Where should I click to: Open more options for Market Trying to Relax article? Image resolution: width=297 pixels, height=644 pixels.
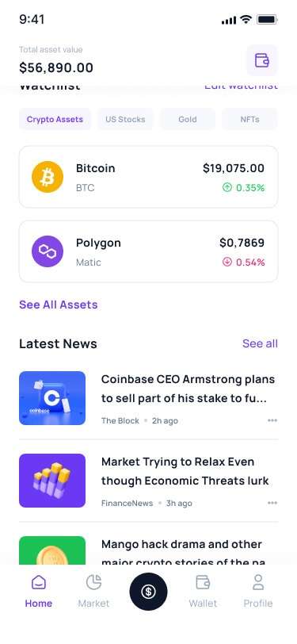tap(272, 503)
